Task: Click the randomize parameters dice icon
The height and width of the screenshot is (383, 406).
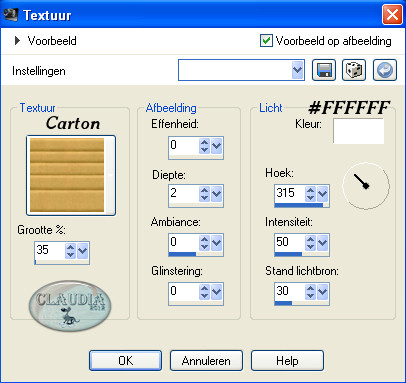Action: 354,70
